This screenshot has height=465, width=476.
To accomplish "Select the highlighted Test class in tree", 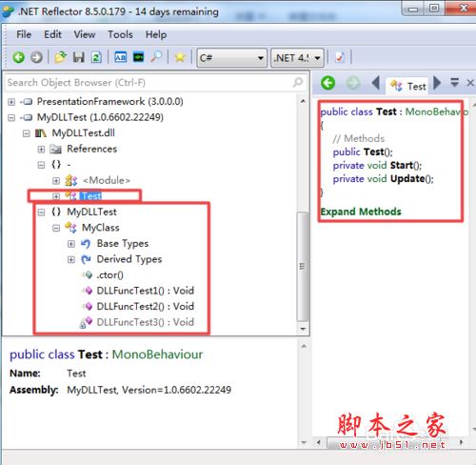I will click(x=91, y=196).
